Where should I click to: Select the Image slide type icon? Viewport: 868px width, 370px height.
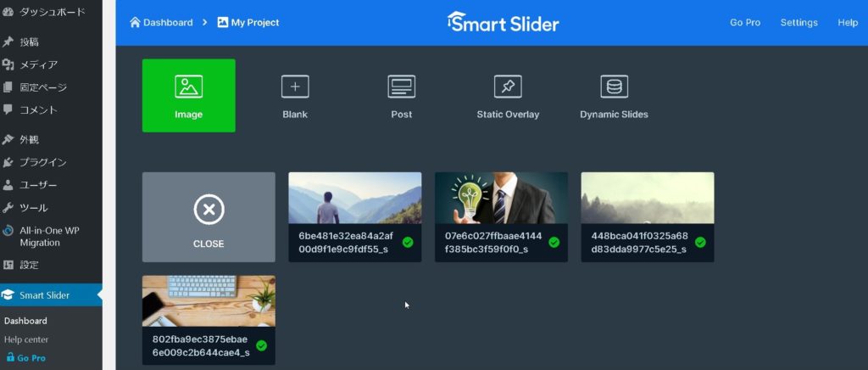tap(188, 87)
